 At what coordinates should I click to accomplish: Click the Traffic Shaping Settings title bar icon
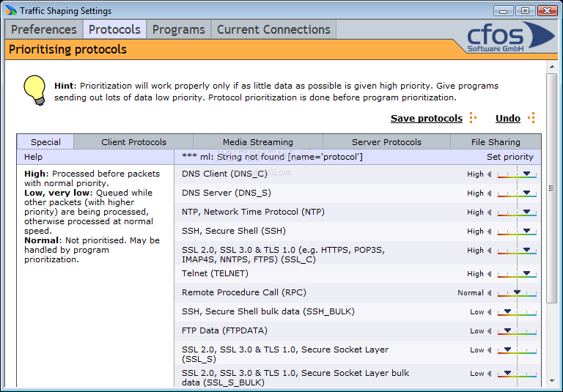(x=11, y=10)
